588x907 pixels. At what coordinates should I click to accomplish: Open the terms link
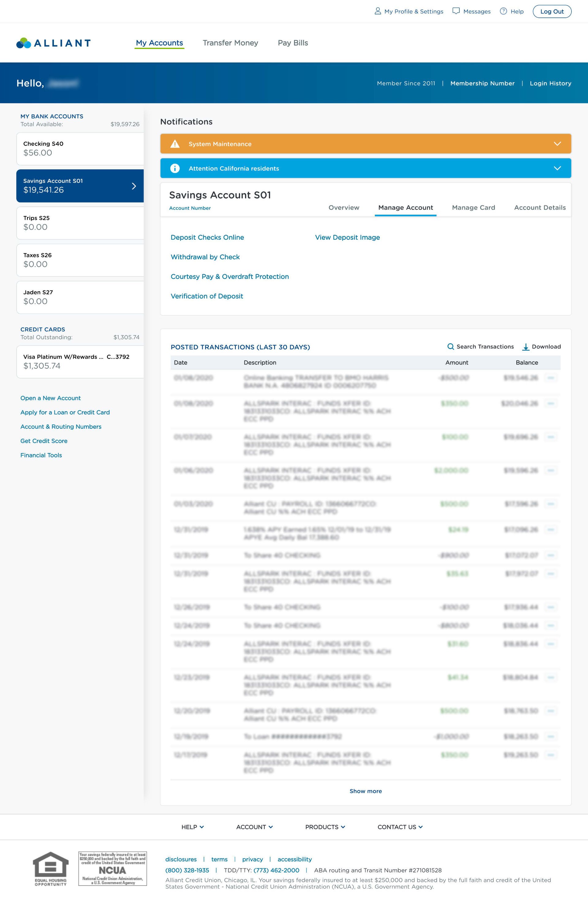pos(220,859)
